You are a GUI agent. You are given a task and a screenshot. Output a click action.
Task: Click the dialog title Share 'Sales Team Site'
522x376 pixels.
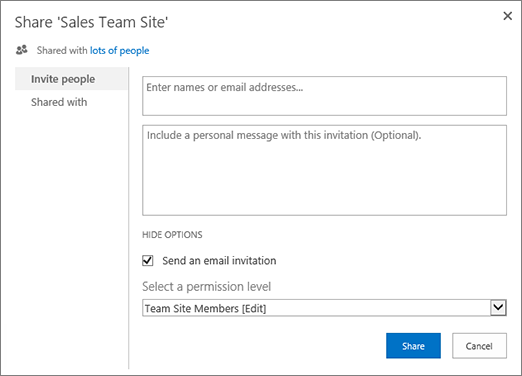[91, 22]
